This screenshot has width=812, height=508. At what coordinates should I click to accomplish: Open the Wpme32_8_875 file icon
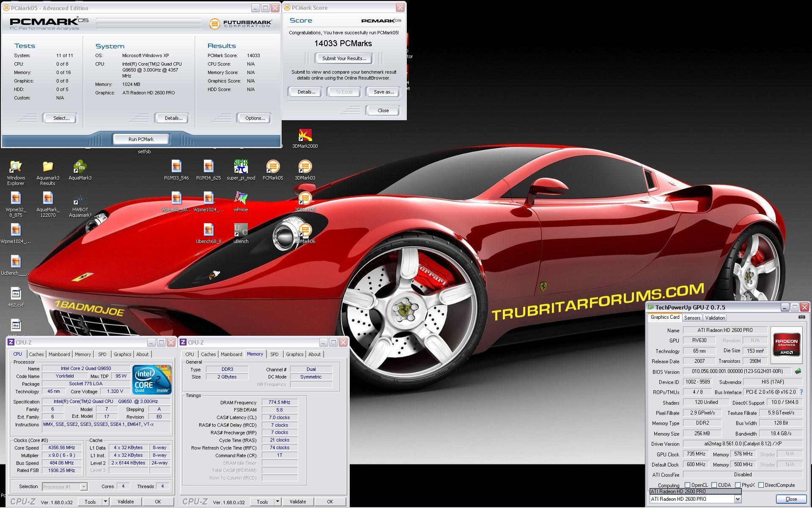point(16,204)
